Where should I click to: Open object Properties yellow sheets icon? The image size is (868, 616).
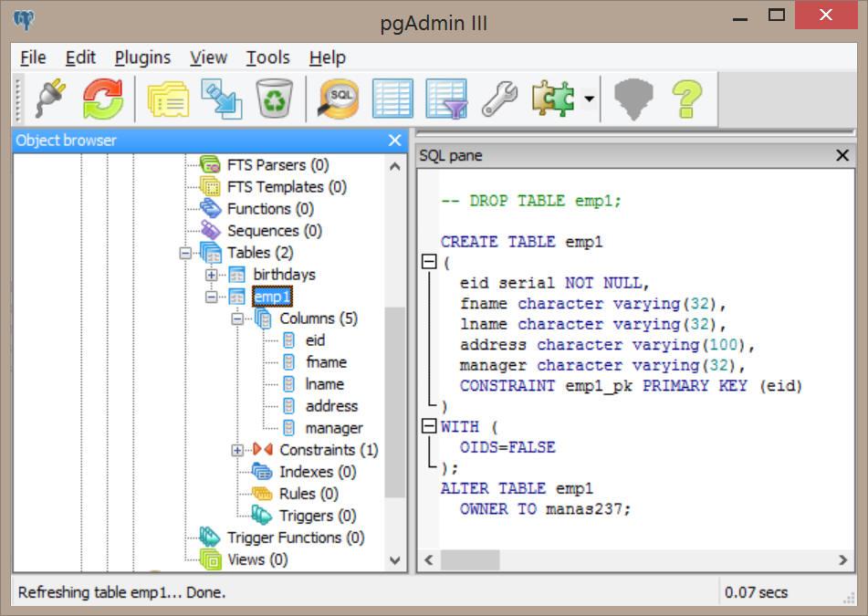click(x=168, y=99)
